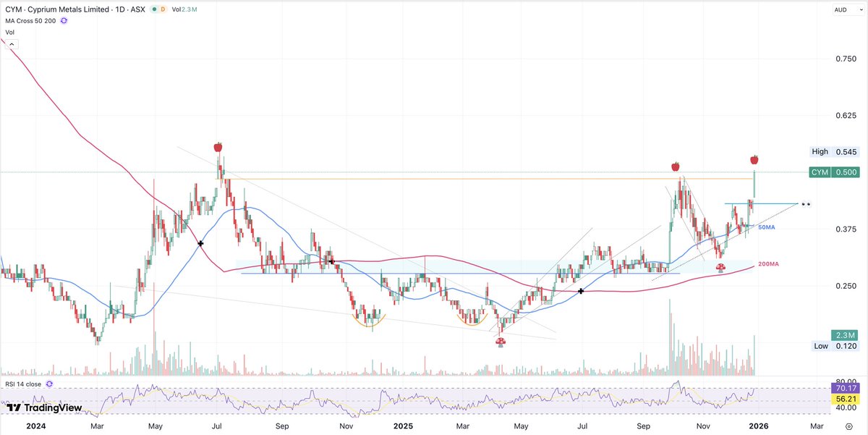
Task: Click the mushroom marker below April 2025 low
Action: pos(500,342)
